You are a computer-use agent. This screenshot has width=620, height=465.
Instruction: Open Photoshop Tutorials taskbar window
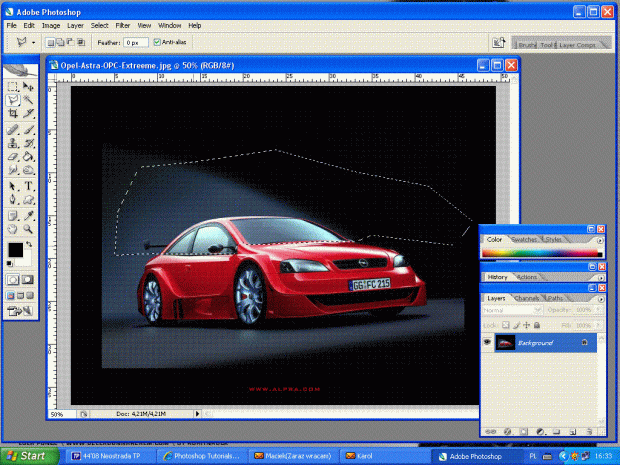(200, 456)
